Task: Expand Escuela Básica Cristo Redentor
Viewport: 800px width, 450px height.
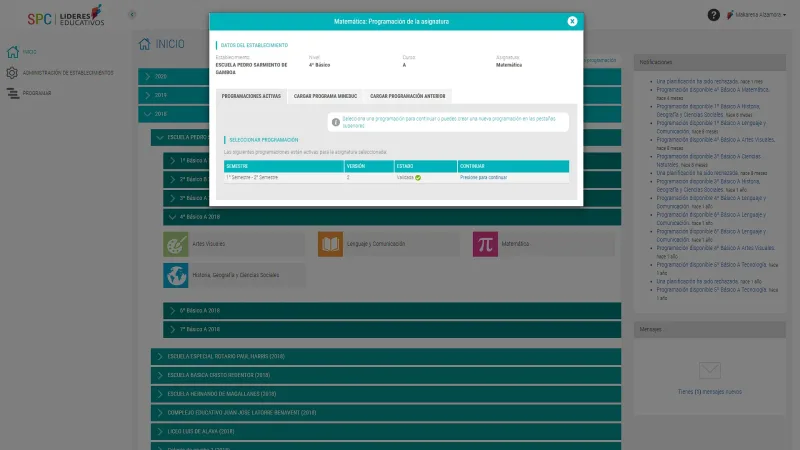Action: 386,376
